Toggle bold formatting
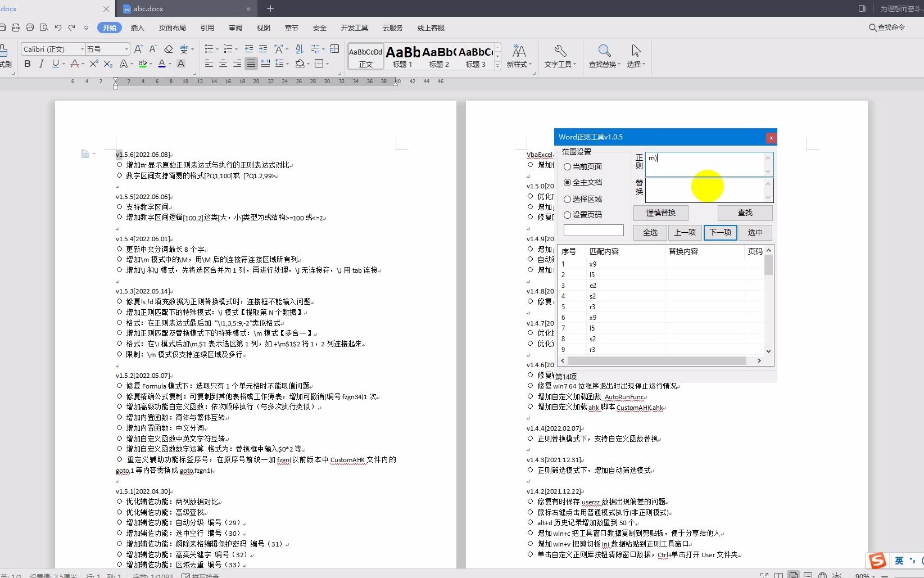 coord(26,64)
